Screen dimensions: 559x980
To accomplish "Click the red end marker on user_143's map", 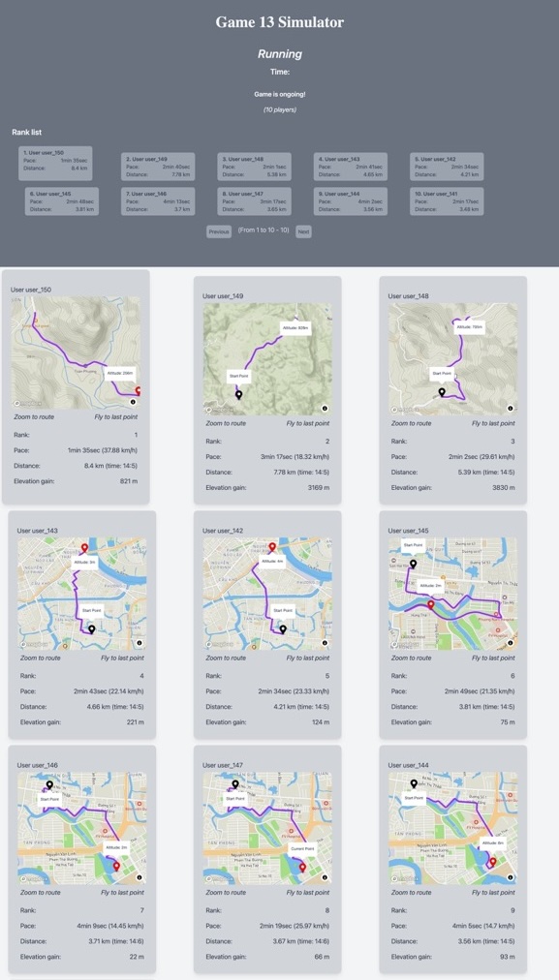I will [x=84, y=548].
